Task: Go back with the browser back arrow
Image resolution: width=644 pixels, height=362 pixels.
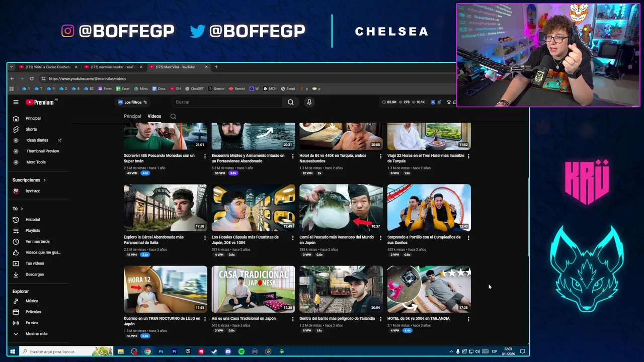Action: [x=12, y=78]
